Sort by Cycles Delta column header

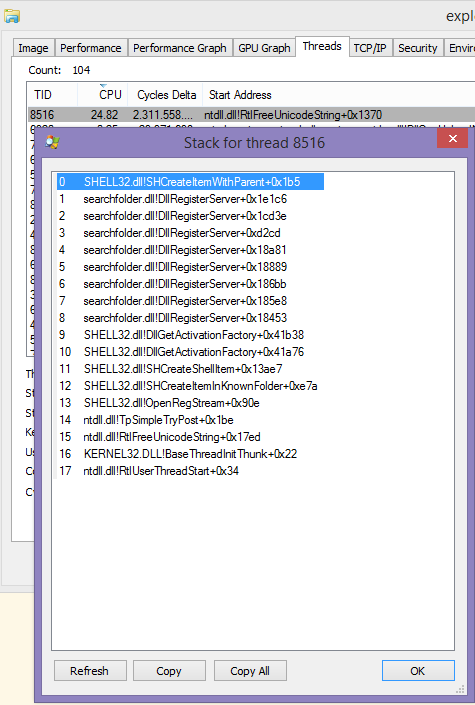(165, 95)
